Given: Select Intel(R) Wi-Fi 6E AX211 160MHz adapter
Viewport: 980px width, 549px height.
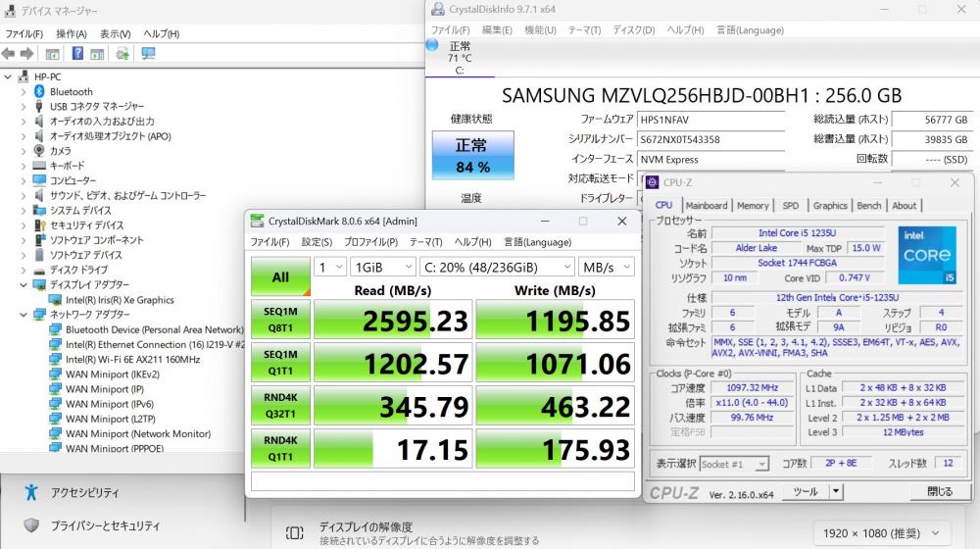Looking at the screenshot, I should [132, 360].
